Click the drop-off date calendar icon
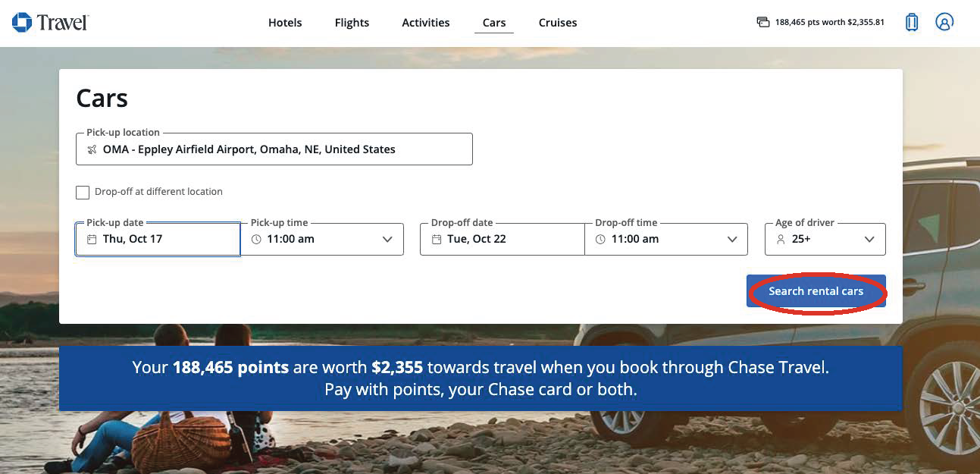The image size is (980, 474). tap(437, 240)
